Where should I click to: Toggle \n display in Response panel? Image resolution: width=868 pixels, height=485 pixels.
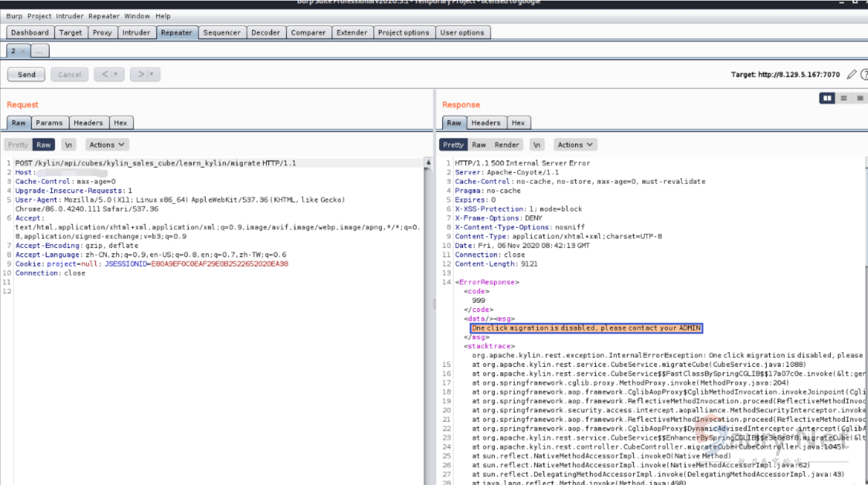(537, 145)
